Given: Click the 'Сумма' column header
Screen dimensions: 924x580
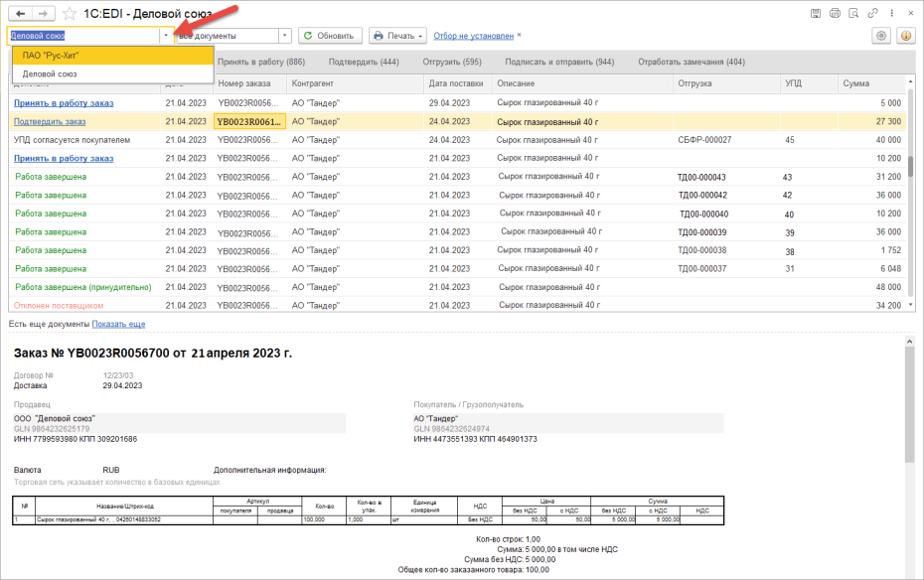Looking at the screenshot, I should coord(872,83).
